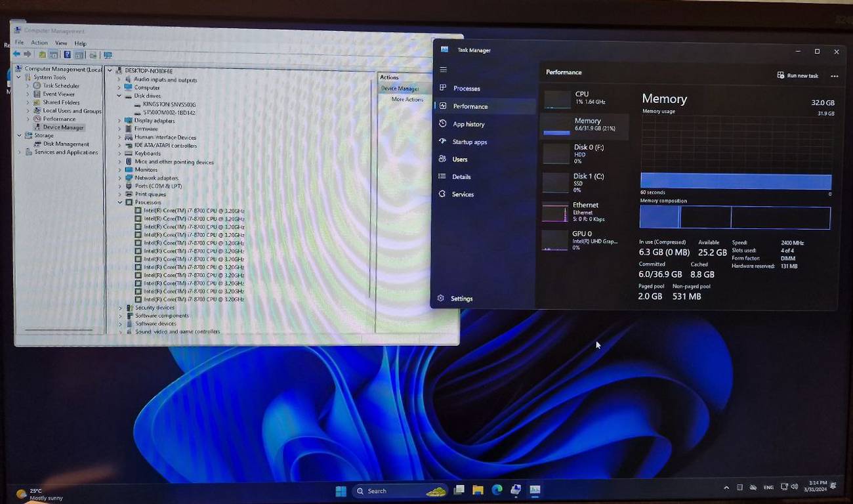Screen dimensions: 853x504
Task: Click the Task Manager taskbar icon
Action: [535, 490]
